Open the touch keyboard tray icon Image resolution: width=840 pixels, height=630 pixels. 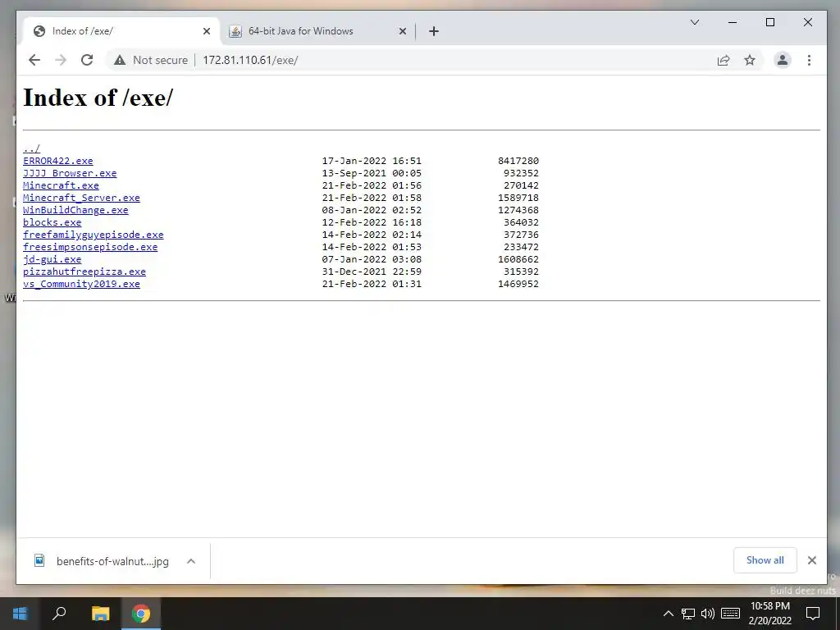click(730, 614)
